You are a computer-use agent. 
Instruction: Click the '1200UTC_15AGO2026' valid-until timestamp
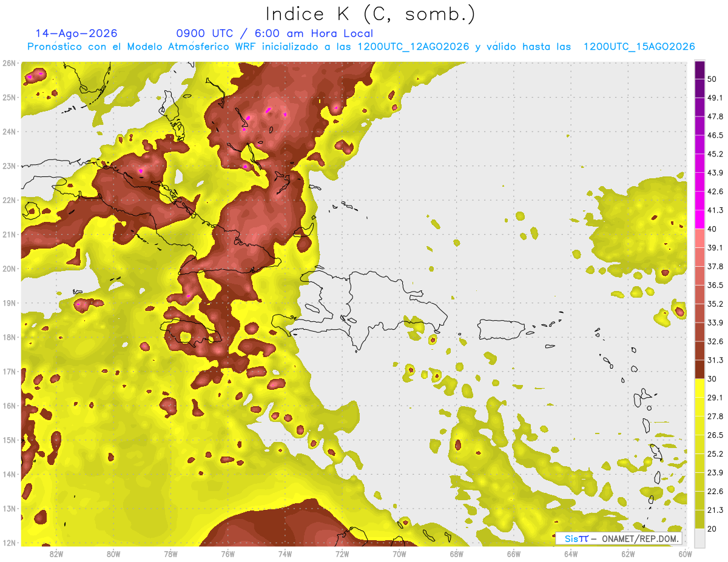point(639,47)
